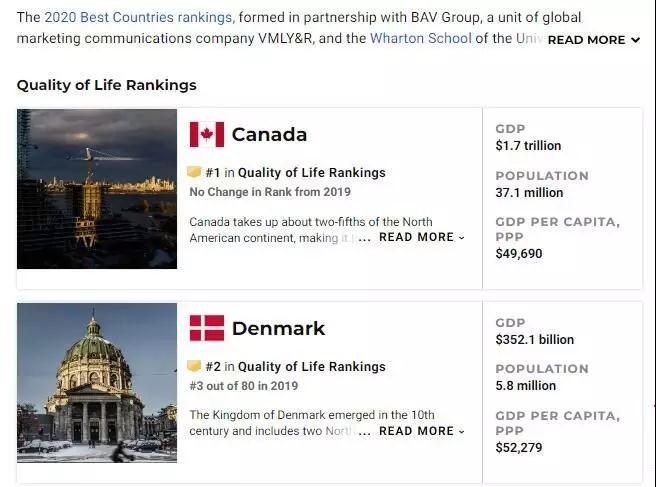Image resolution: width=656 pixels, height=487 pixels.
Task: Click the Canada country name heading
Action: click(269, 134)
